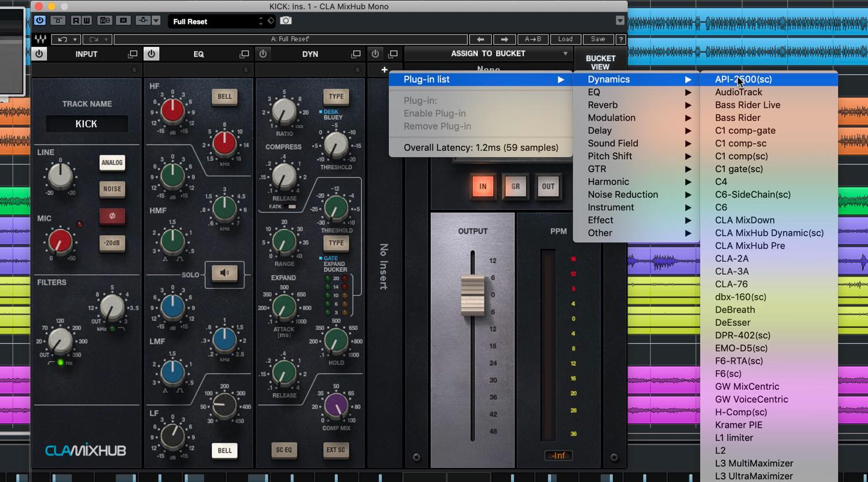Screen dimensions: 868x482
Task: Click the SC EQ button
Action: point(284,450)
